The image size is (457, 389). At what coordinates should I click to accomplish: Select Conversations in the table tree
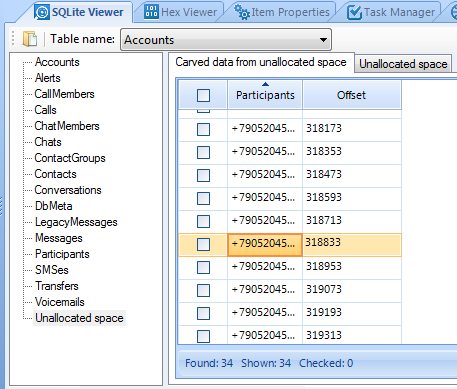point(68,190)
